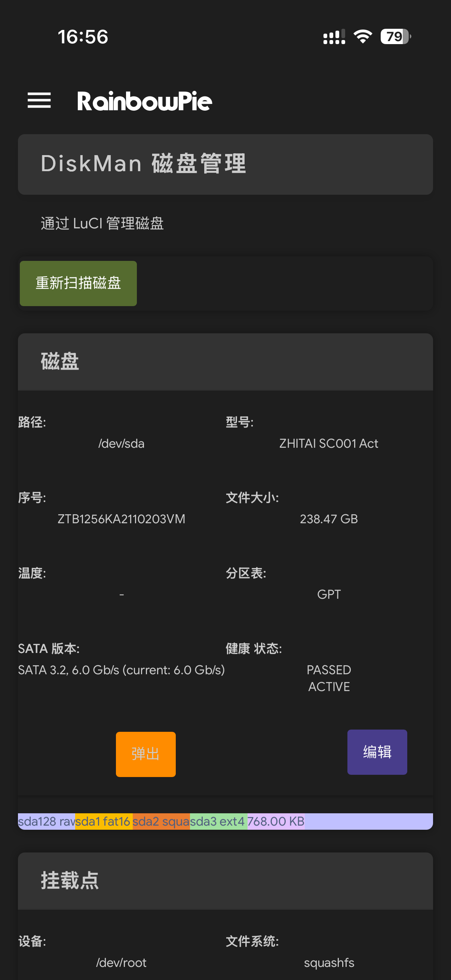Click the 磁盘 section header
The width and height of the screenshot is (451, 980).
(60, 361)
